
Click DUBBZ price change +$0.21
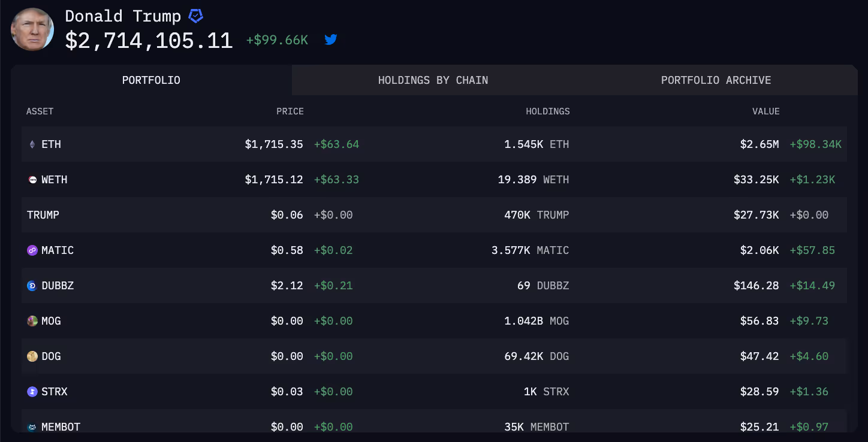click(333, 286)
